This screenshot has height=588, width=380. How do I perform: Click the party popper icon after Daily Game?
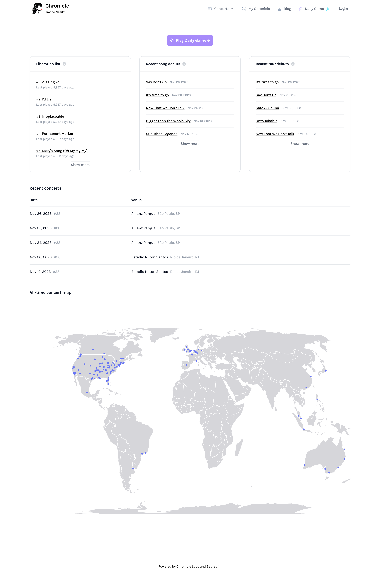[328, 9]
